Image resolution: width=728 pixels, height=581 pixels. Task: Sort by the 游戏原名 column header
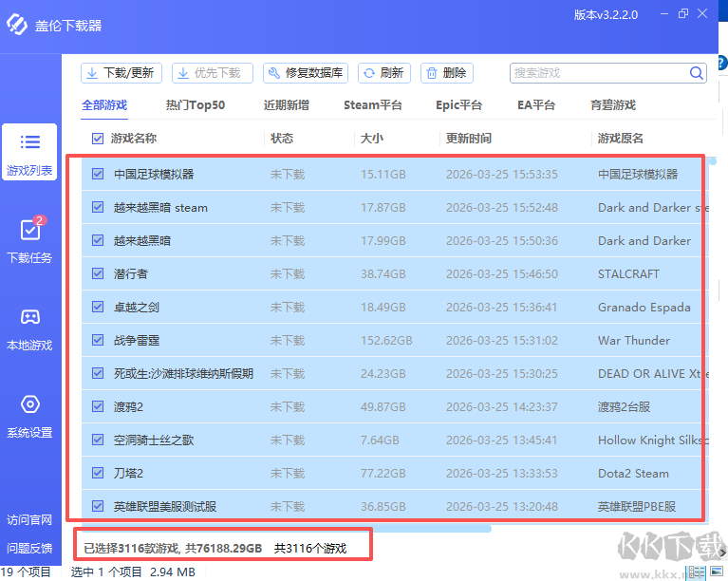pos(621,139)
